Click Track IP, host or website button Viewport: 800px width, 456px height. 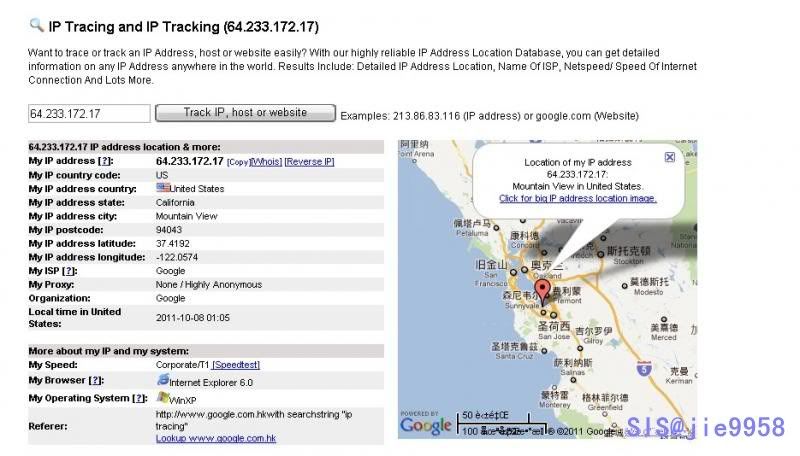tap(245, 113)
